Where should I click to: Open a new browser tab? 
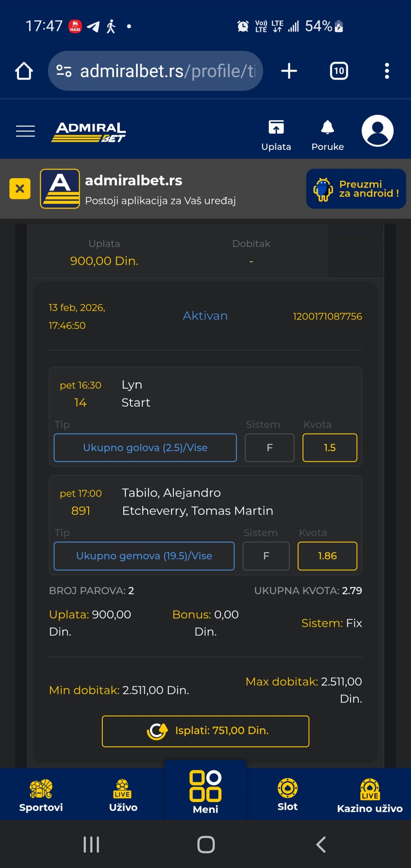pos(289,71)
